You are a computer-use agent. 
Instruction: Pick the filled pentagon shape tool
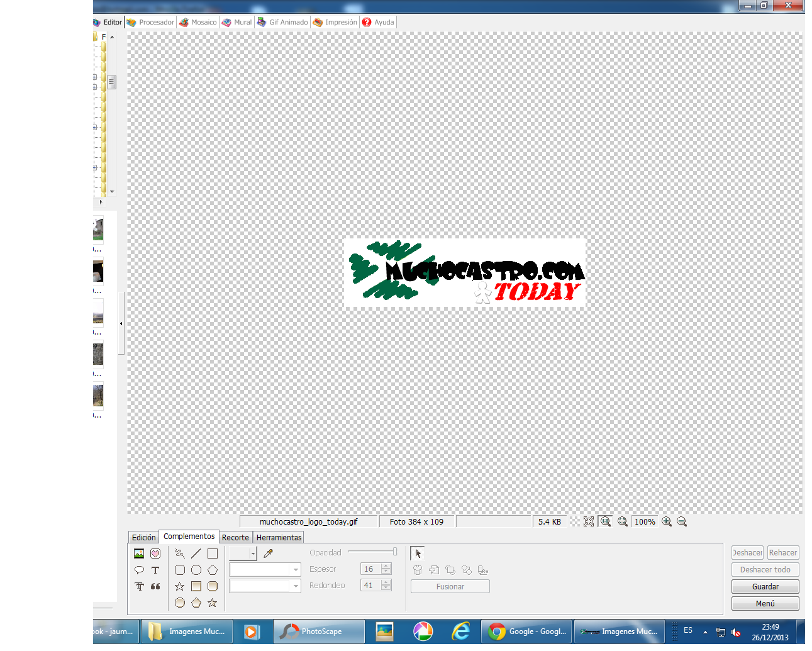pyautogui.click(x=196, y=603)
